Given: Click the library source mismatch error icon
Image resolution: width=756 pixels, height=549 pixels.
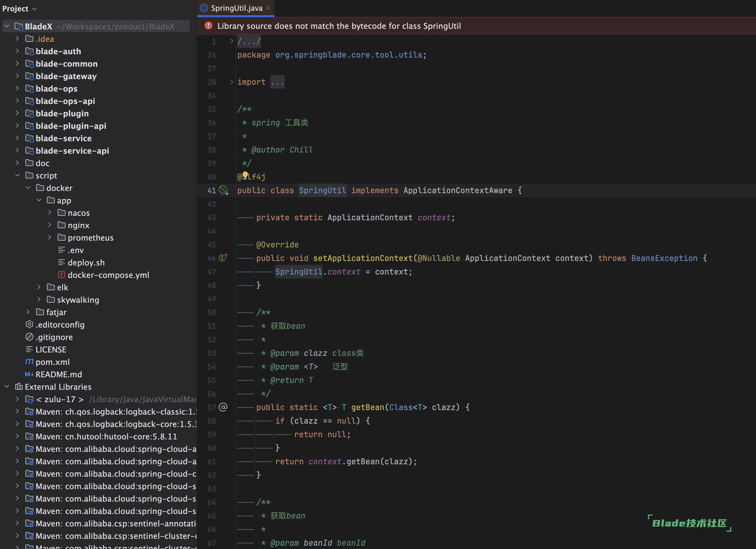Looking at the screenshot, I should click(x=208, y=26).
